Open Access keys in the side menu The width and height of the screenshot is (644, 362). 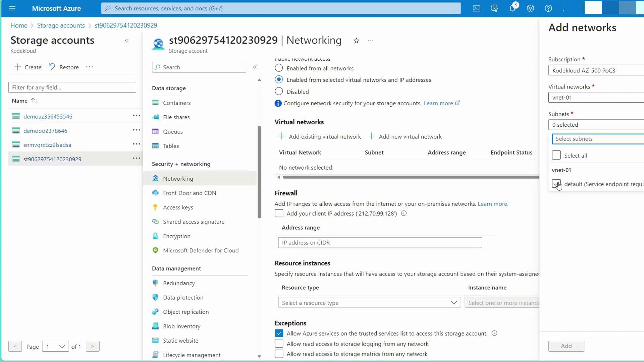tap(178, 207)
